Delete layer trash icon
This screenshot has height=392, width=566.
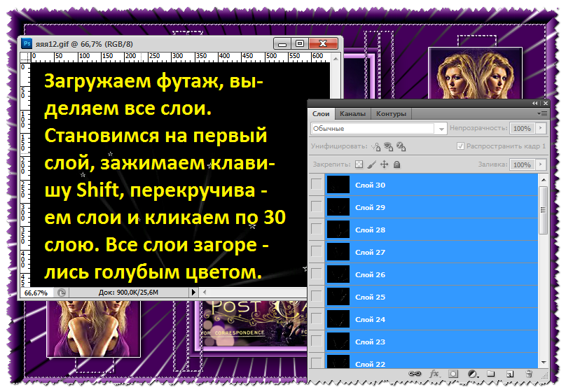point(529,374)
